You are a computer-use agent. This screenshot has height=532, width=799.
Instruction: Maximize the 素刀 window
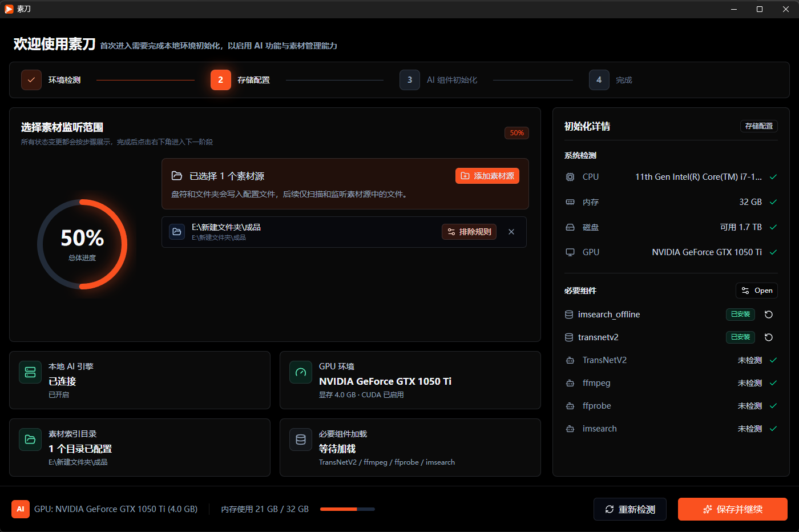click(x=760, y=9)
